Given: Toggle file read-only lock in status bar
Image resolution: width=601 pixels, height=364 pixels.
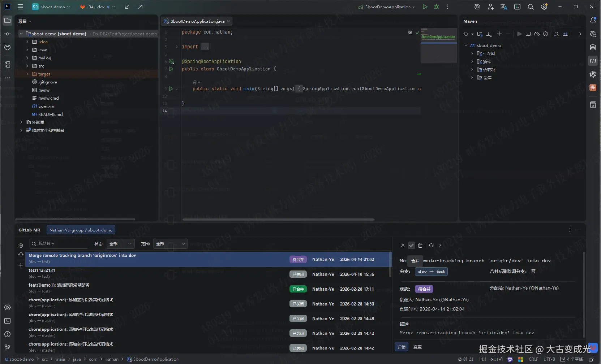Looking at the screenshot, I should coord(591,359).
